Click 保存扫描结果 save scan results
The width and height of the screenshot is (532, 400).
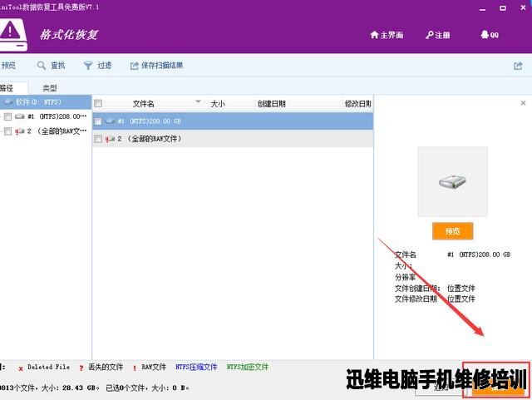[157, 66]
